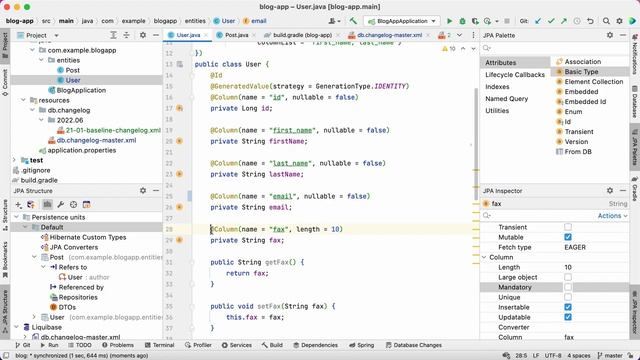Screen dimensions: 640x360
Task: Open the Notifications side panel
Action: coord(635,54)
